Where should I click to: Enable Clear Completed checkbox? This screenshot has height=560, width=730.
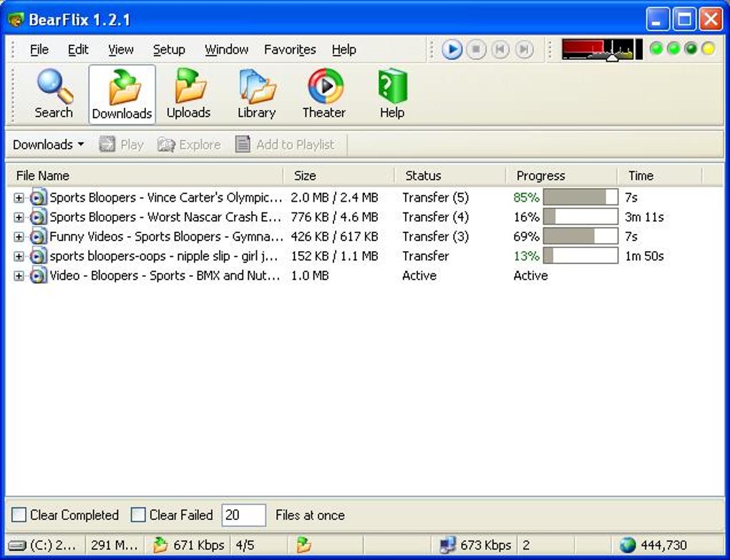click(19, 515)
